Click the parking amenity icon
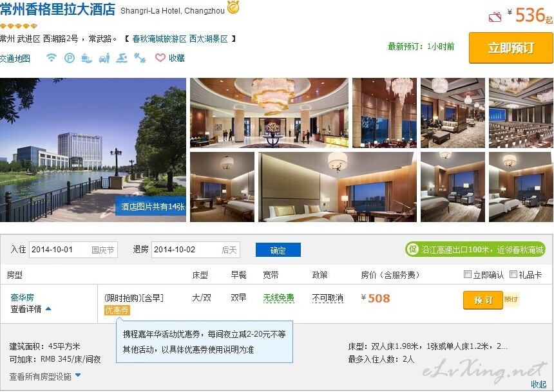The width and height of the screenshot is (554, 392). [70, 58]
